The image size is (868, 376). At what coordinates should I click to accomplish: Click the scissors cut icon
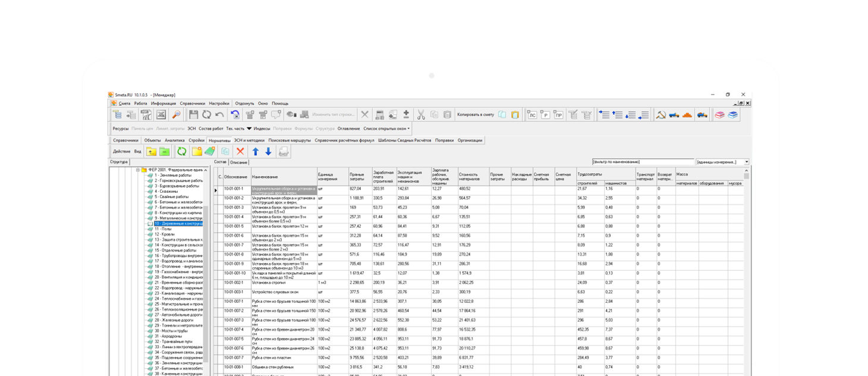(421, 115)
